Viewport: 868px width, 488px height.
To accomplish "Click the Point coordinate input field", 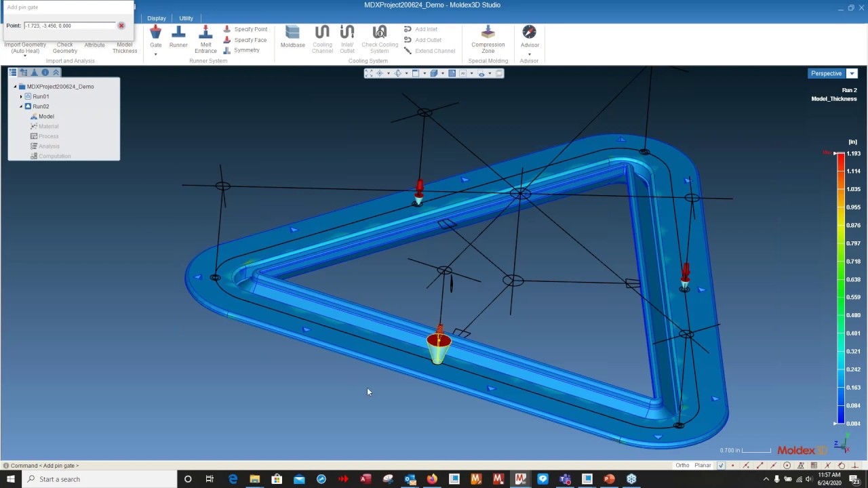I will point(70,26).
